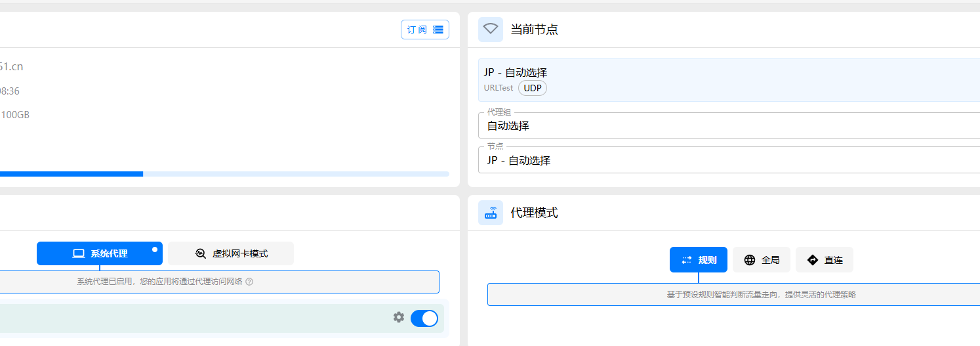The image size is (980, 346).
Task: Click the list icon in 订阅 button
Action: (x=438, y=30)
